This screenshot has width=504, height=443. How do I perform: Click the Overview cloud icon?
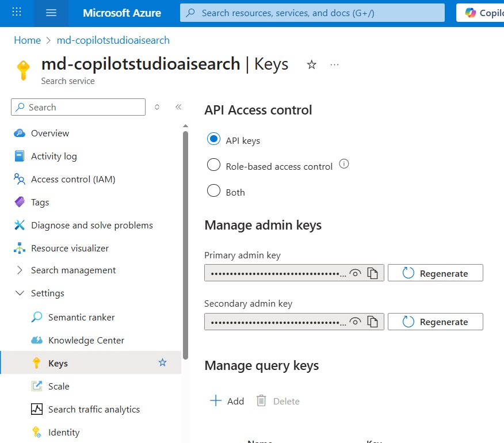tap(20, 133)
